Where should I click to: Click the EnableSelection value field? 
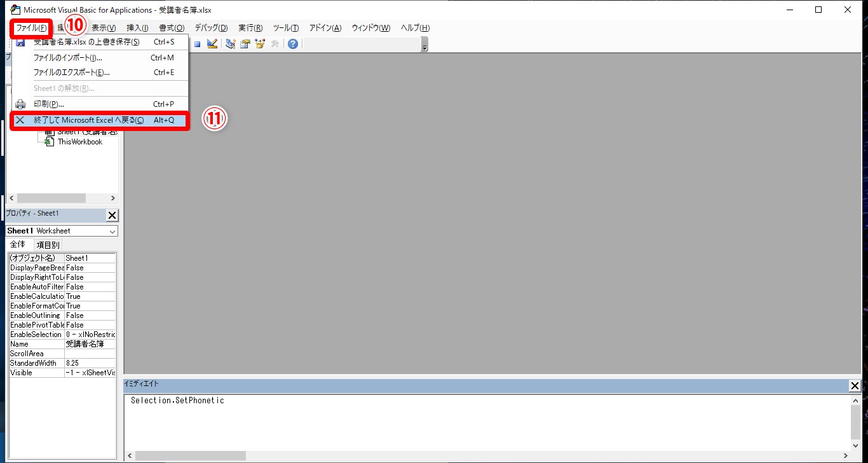tap(90, 335)
